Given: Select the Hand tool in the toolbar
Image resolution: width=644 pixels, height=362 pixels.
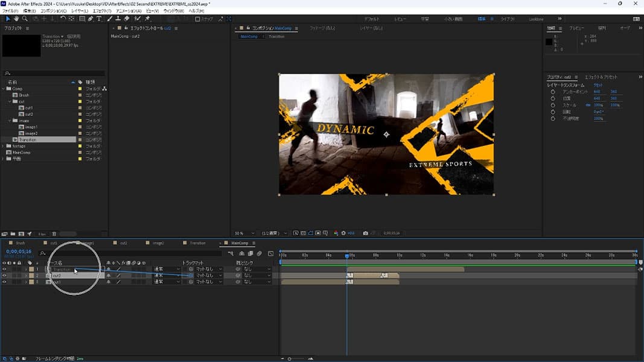Looking at the screenshot, I should [16, 19].
